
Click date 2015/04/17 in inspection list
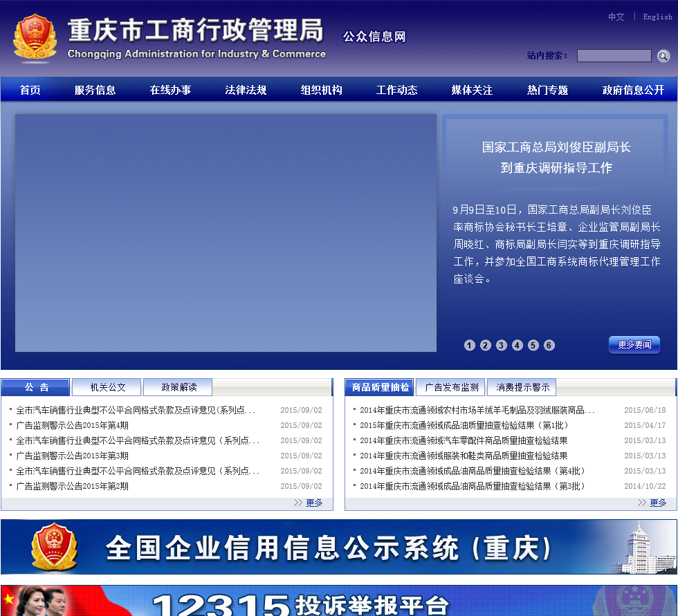645,425
